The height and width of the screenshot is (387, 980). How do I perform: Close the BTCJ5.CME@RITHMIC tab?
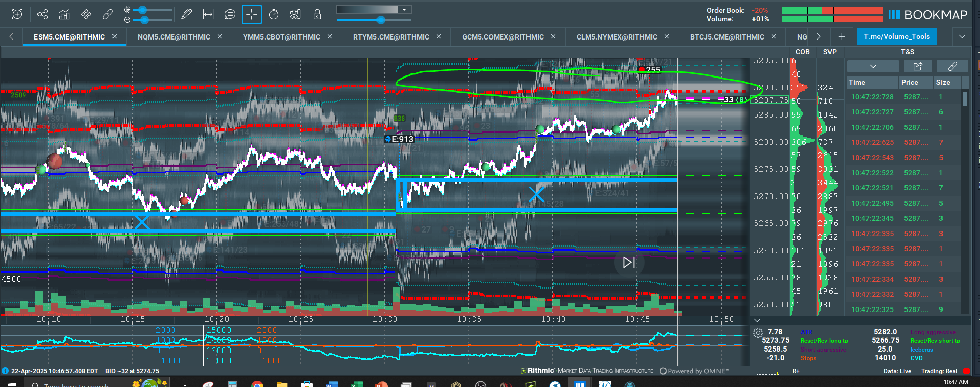tap(774, 36)
